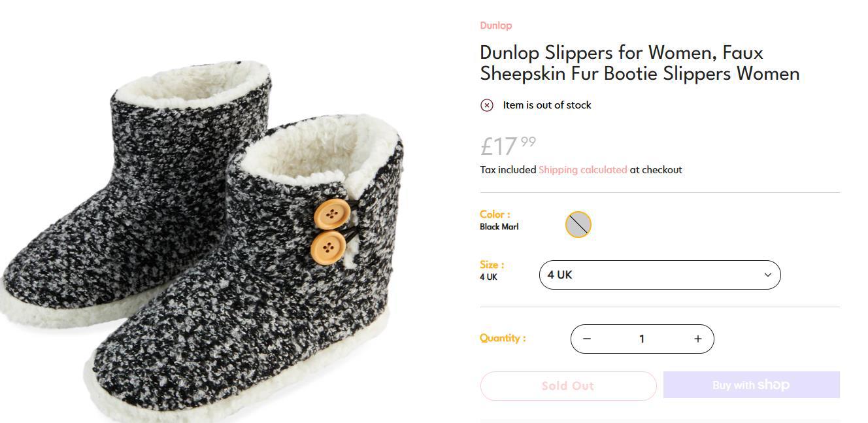Open the Dunlop brand link

tap(495, 25)
